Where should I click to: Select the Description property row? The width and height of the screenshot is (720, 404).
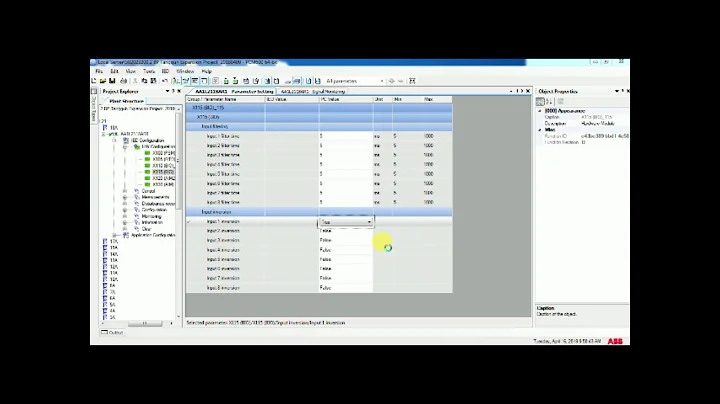coord(583,124)
